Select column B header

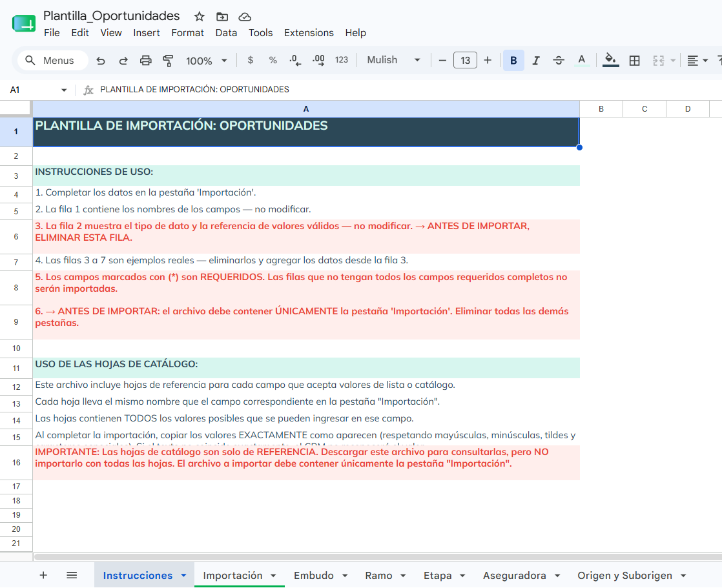pos(601,109)
